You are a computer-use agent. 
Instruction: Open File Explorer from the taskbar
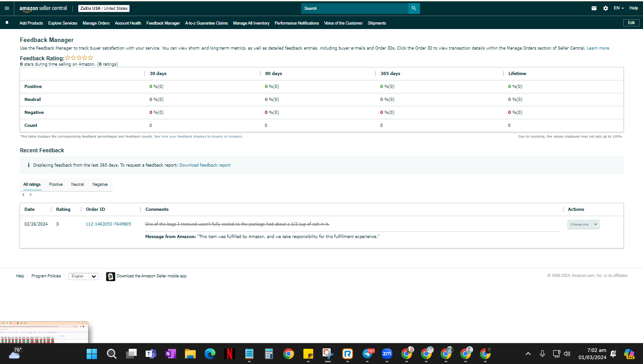tap(190, 354)
